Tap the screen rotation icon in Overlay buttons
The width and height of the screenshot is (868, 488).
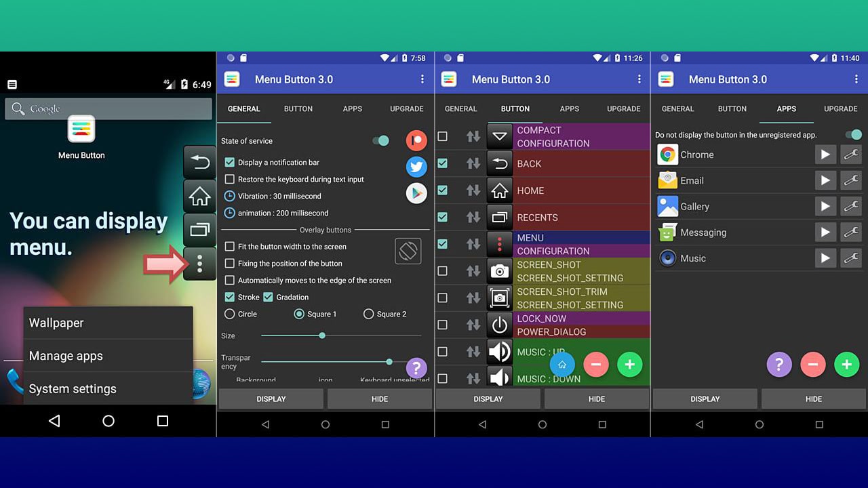click(408, 251)
